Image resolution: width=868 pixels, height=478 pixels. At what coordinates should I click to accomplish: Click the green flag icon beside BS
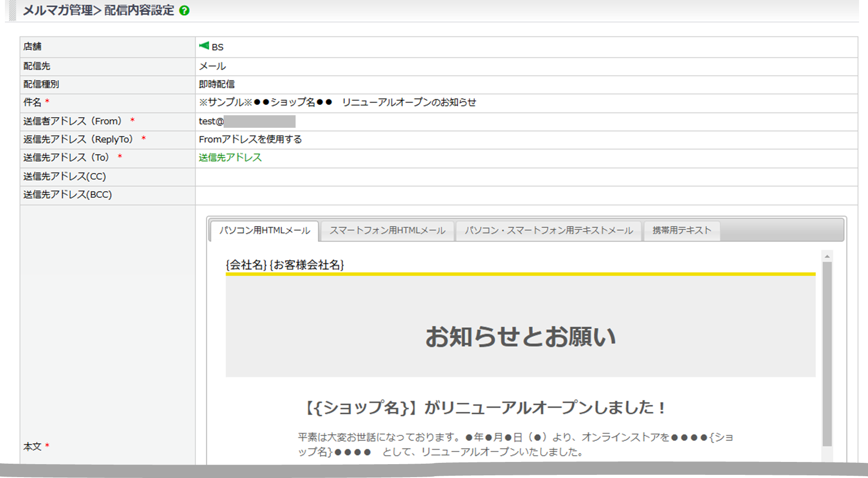[204, 46]
